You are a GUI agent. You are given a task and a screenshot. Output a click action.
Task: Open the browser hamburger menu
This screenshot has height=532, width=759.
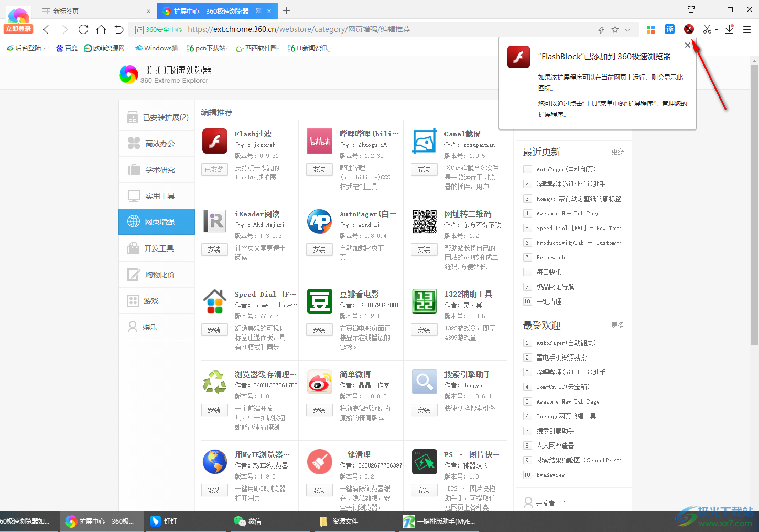[x=747, y=29]
